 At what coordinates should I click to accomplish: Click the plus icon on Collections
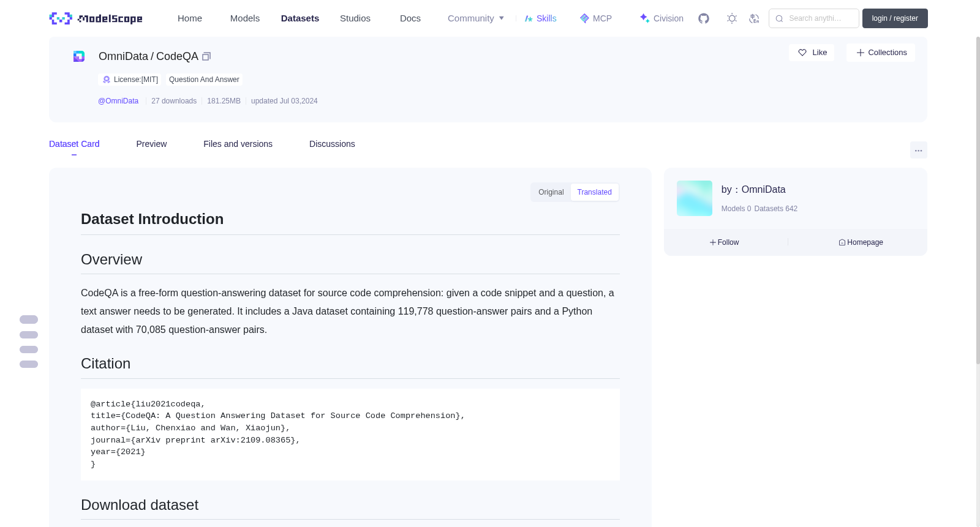point(861,53)
